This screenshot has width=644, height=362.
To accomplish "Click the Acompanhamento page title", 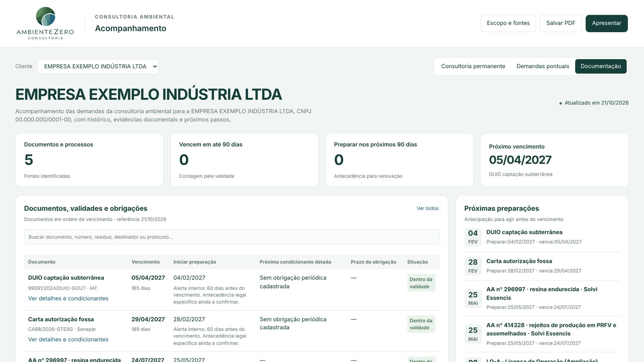I will (130, 29).
